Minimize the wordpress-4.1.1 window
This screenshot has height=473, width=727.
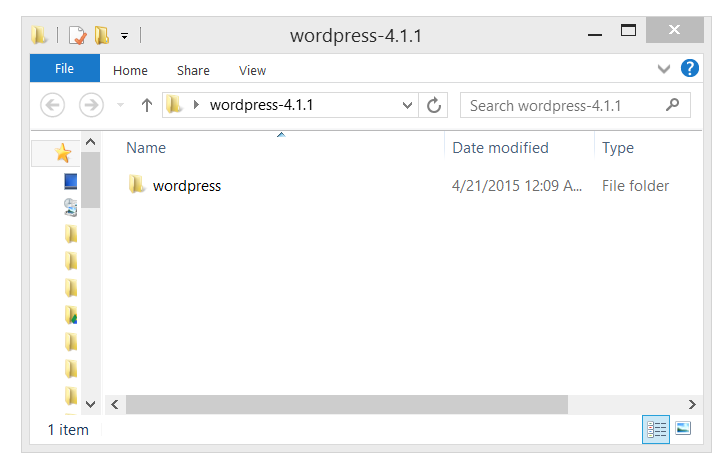tap(595, 35)
